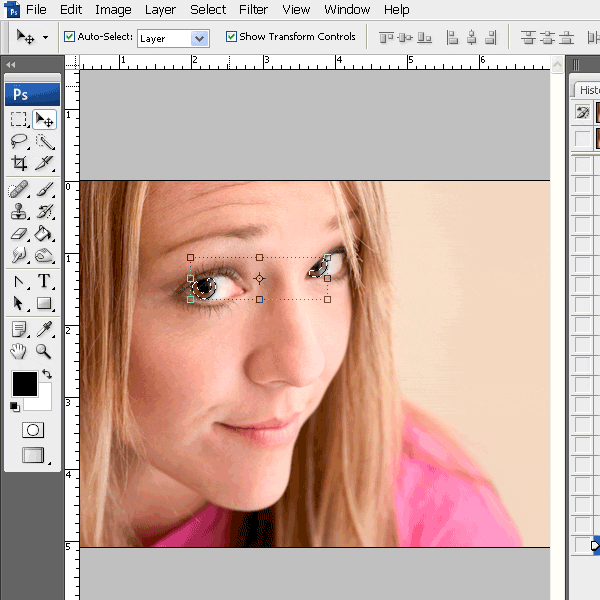Align right edges button

point(491,38)
